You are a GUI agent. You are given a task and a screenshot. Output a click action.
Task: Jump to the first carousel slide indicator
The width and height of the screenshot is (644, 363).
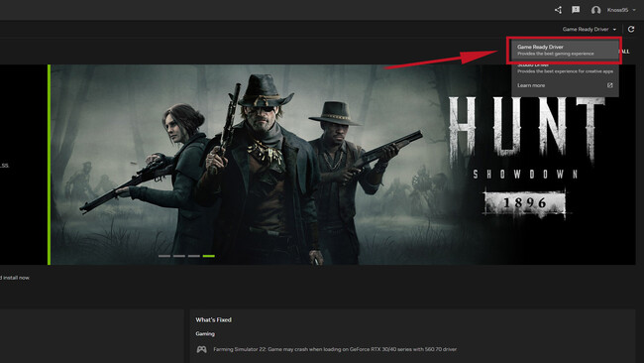[x=164, y=256]
